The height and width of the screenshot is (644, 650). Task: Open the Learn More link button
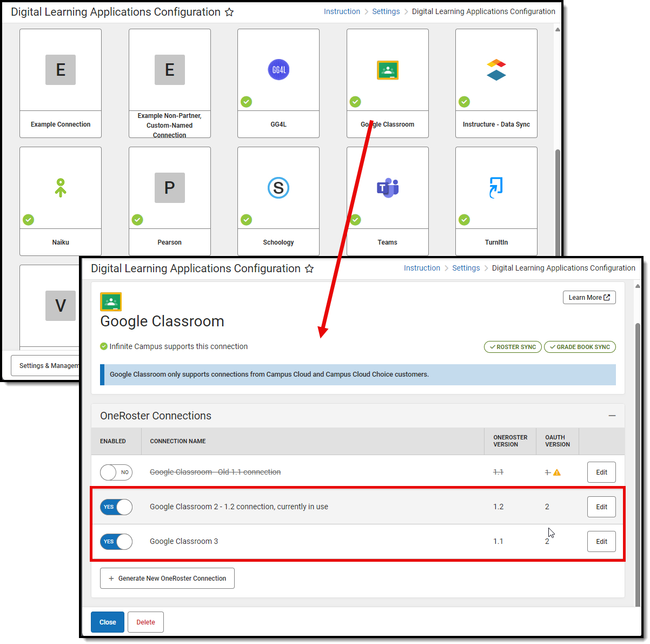589,298
